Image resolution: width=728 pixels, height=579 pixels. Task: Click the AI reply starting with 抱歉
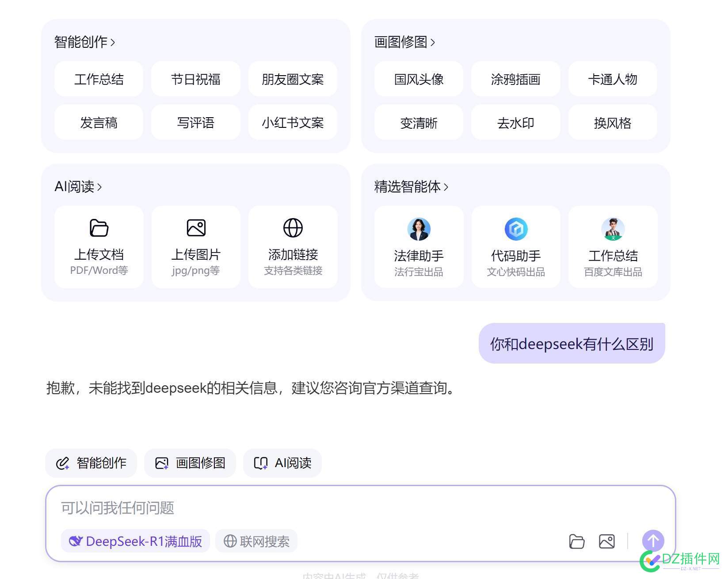(251, 388)
